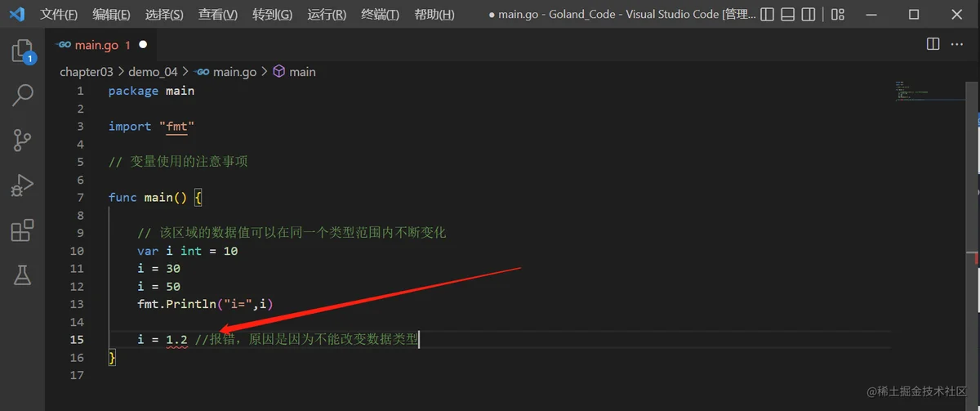Open the Source Control view
The height and width of the screenshot is (411, 980).
tap(22, 140)
